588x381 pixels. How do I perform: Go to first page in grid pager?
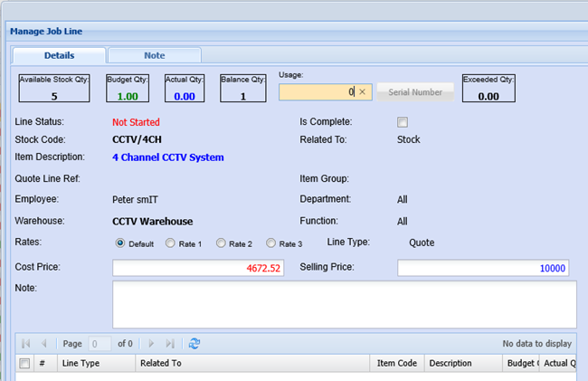point(25,344)
